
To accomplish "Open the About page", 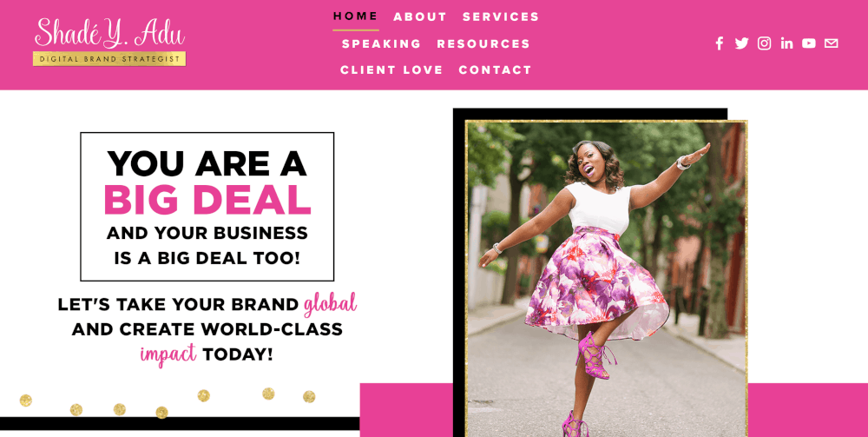I will (x=420, y=17).
